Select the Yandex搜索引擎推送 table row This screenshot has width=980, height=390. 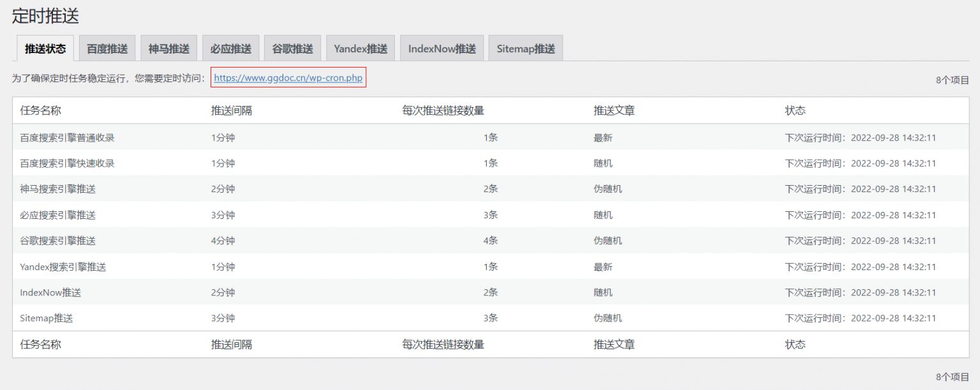63,267
